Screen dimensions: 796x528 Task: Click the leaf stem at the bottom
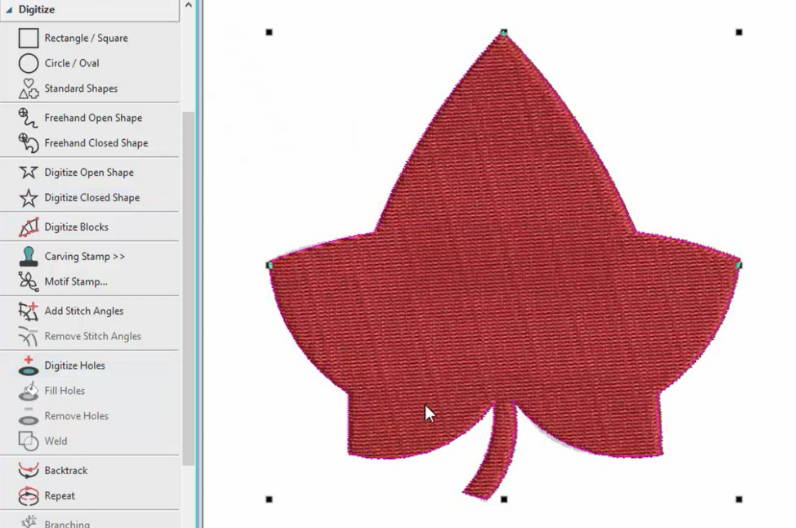(492, 452)
